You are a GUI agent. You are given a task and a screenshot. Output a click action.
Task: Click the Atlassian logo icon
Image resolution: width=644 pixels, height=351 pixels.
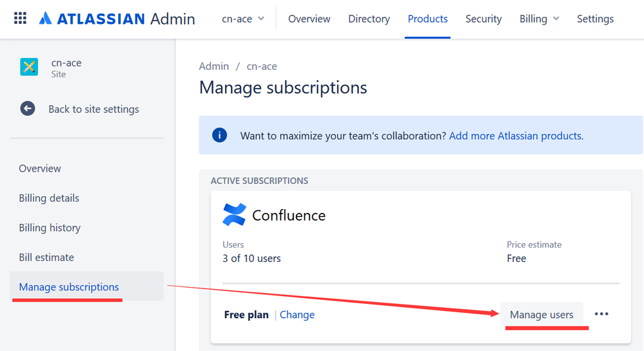click(45, 19)
